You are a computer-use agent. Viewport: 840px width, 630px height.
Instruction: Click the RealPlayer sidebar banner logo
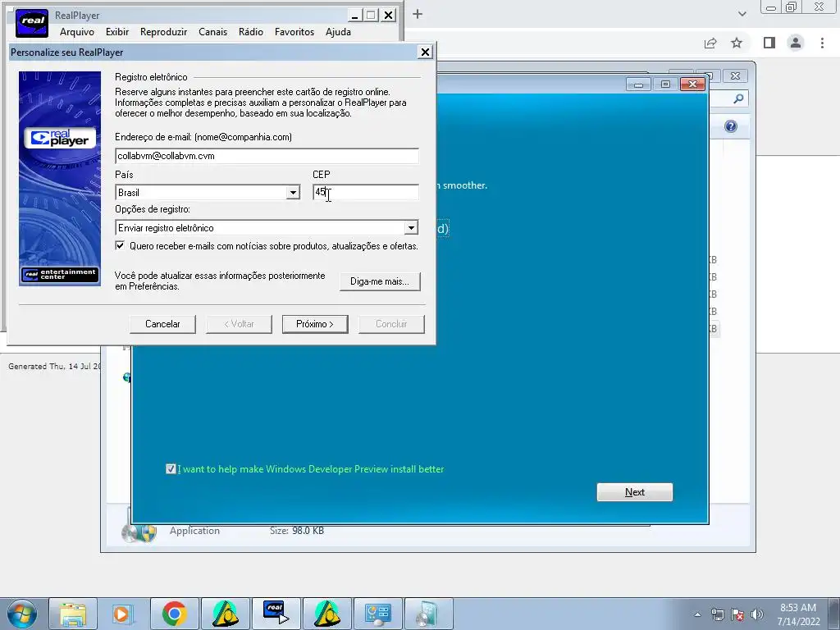[x=60, y=138]
